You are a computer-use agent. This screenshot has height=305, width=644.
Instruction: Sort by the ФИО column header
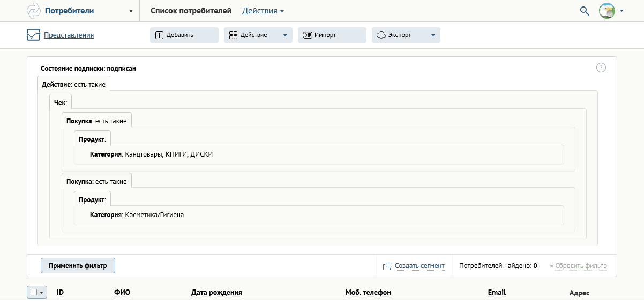tap(122, 293)
